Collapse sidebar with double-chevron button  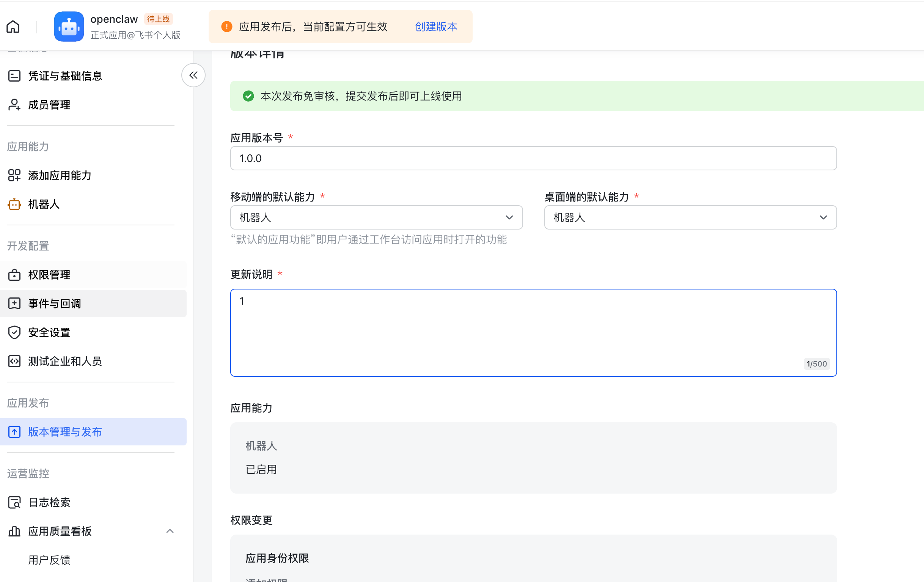click(x=193, y=75)
